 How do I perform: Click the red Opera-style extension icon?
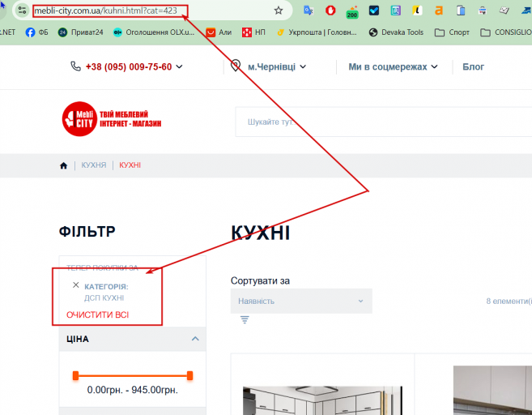click(x=330, y=11)
